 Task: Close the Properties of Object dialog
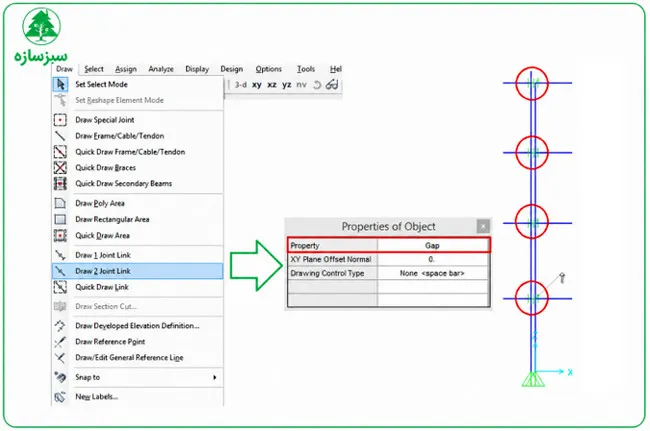point(483,226)
